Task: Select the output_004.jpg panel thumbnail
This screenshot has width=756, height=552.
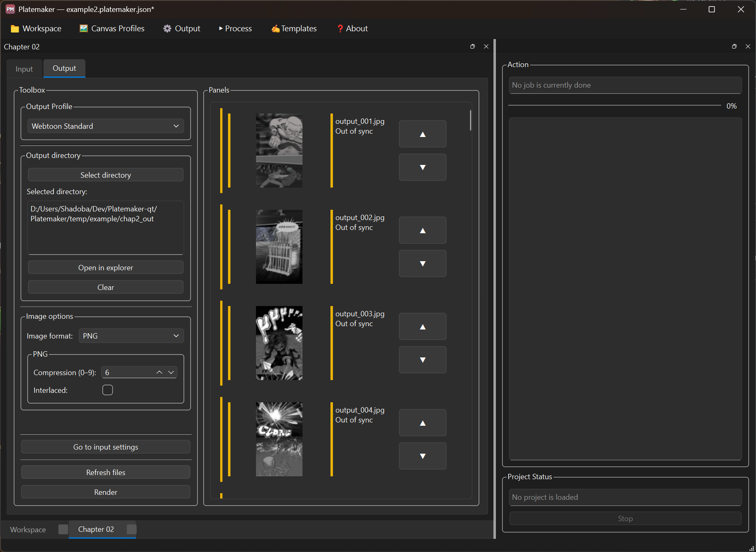Action: [279, 439]
